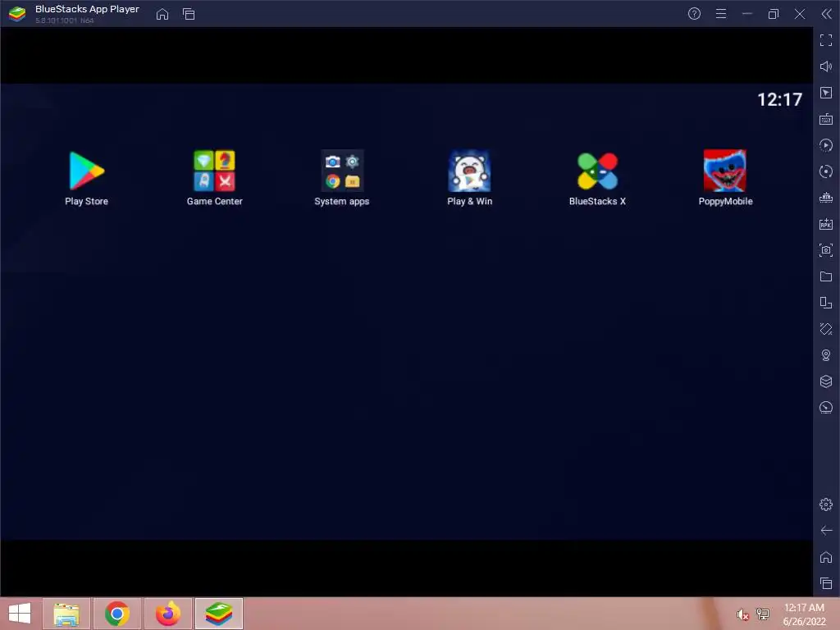840x630 pixels.
Task: Take a screenshot with sidebar camera icon
Action: [826, 250]
